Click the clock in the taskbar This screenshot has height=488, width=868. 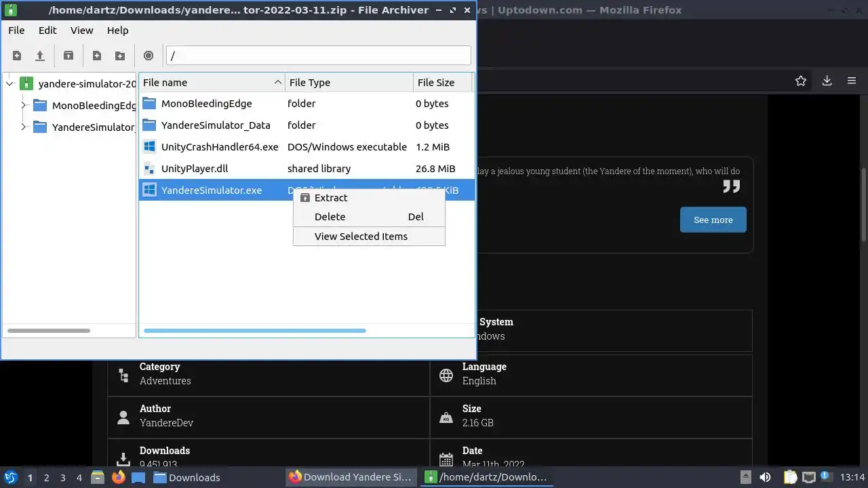point(852,477)
